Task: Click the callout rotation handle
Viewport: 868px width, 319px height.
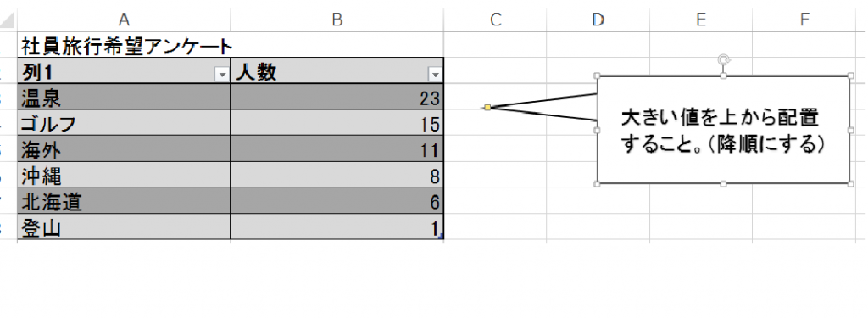Action: [x=723, y=59]
